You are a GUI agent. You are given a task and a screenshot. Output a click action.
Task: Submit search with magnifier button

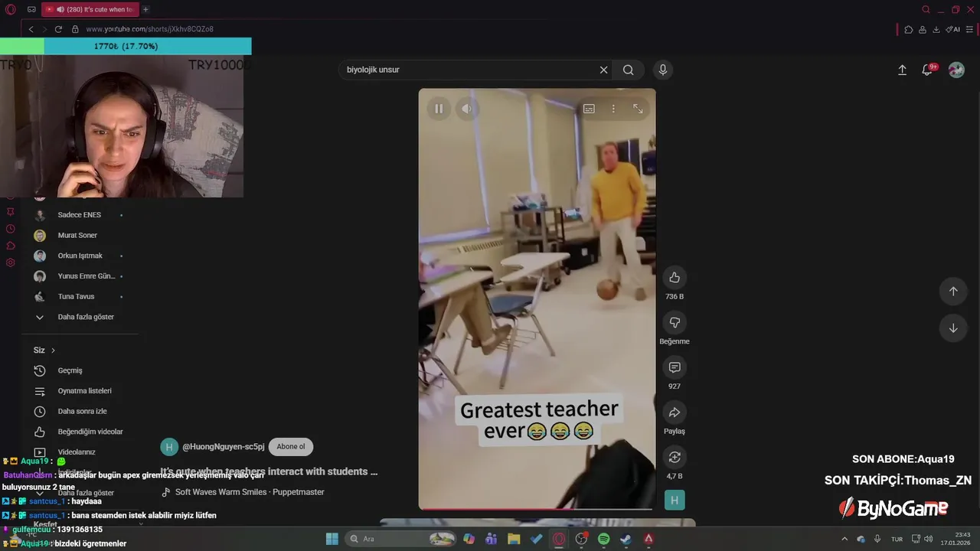tap(629, 70)
